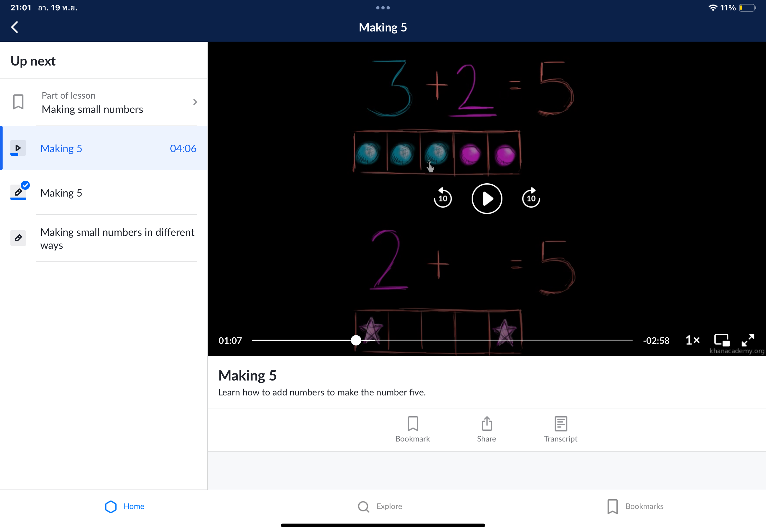Select the Making 5 video item 04:06

point(104,148)
